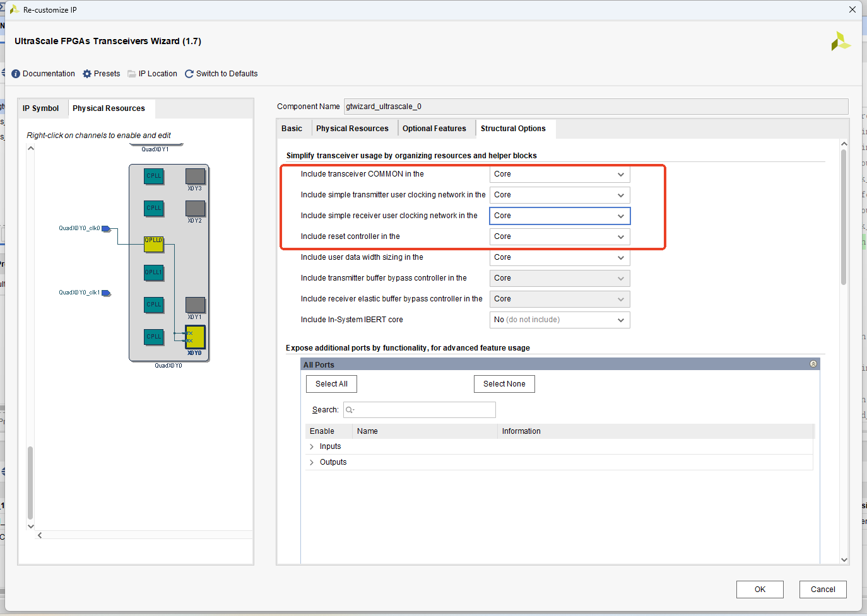867x616 pixels.
Task: Select the QPLL1 block
Action: [153, 273]
